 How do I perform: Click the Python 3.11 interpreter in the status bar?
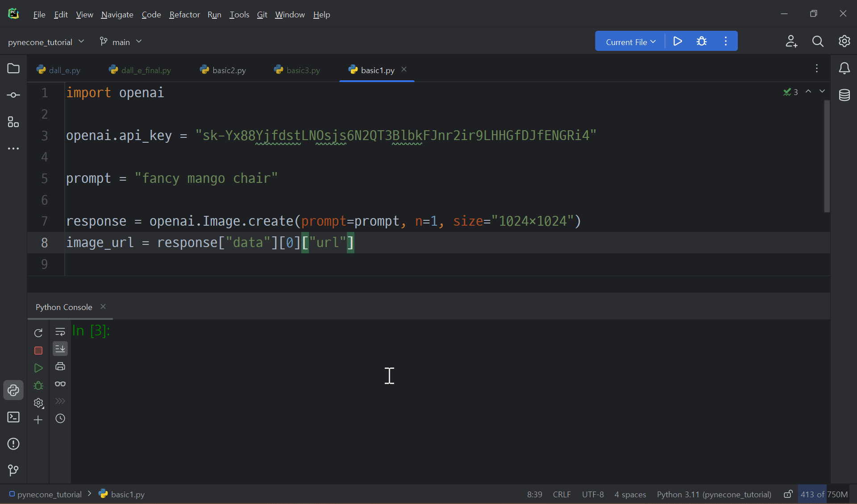pos(714,494)
